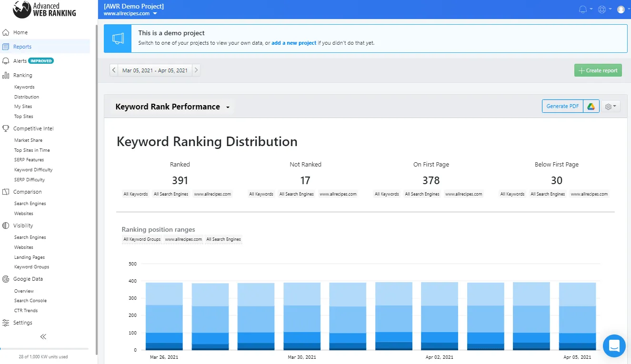Click the Mar 26, 2021 chart bar

pyautogui.click(x=164, y=316)
